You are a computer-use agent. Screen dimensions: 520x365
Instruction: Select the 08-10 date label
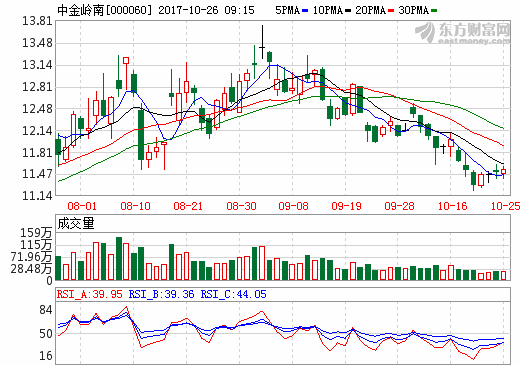(x=135, y=206)
